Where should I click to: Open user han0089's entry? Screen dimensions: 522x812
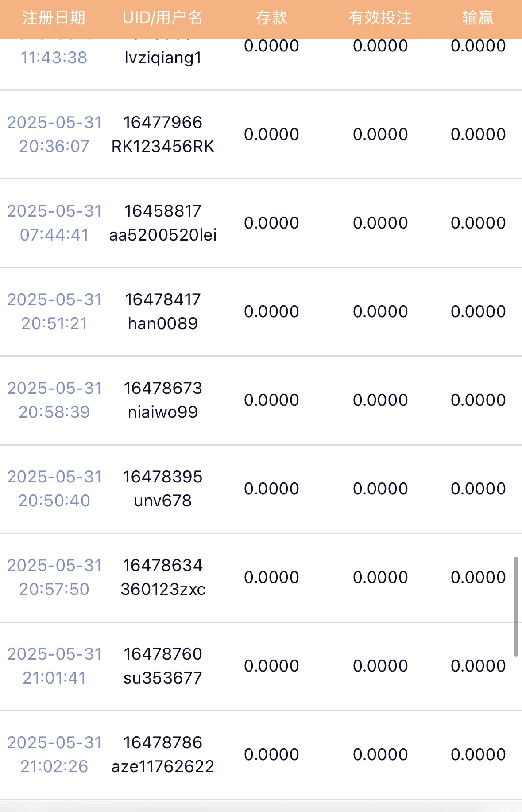click(x=163, y=323)
